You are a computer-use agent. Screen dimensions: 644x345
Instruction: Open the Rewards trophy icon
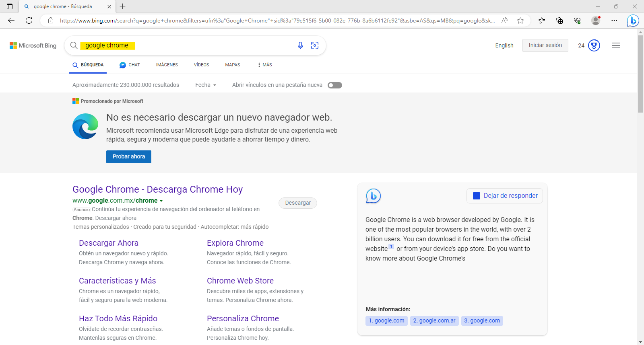(594, 45)
